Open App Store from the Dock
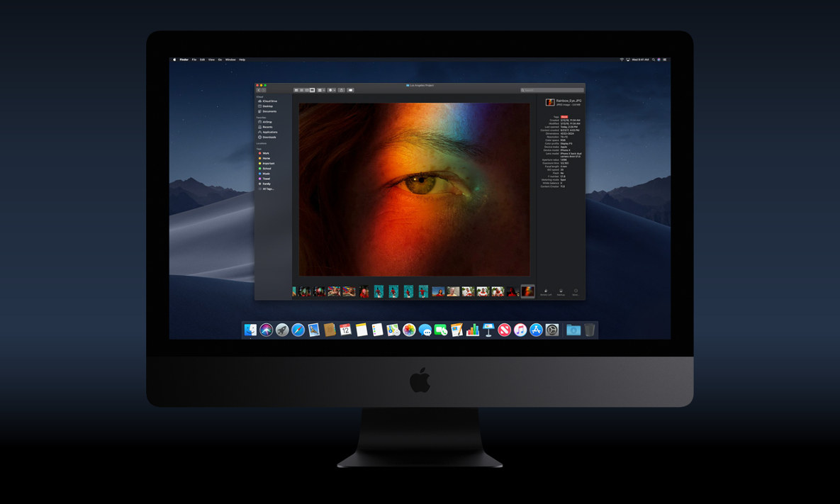The width and height of the screenshot is (840, 504). pos(536,330)
